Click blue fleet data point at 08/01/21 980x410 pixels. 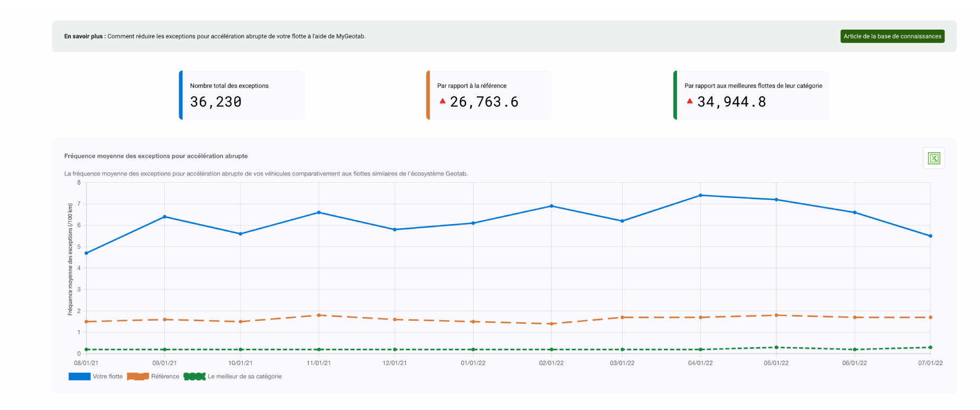pyautogui.click(x=86, y=253)
